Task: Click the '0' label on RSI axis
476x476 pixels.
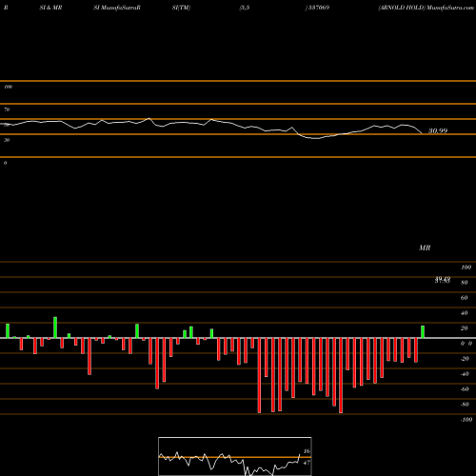Action: [x=5, y=163]
